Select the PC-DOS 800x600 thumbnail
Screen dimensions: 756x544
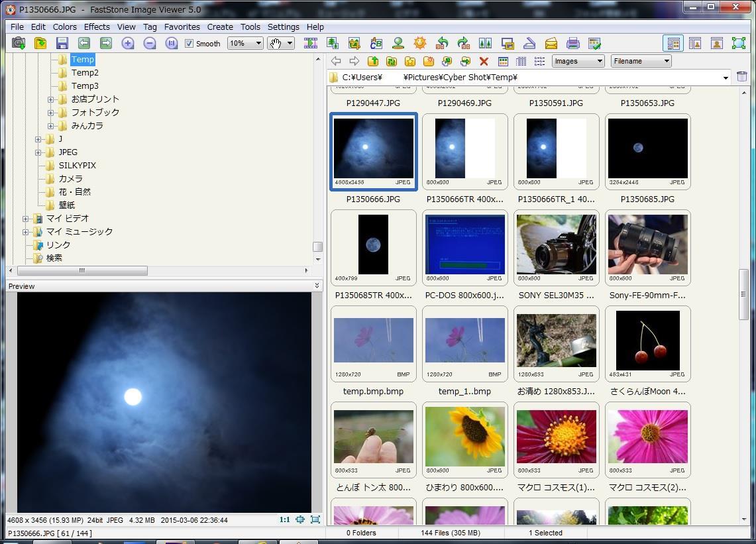[x=464, y=248]
